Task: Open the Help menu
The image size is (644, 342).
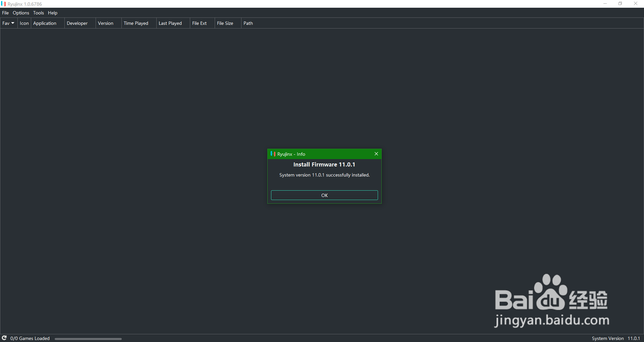Action: (x=53, y=13)
